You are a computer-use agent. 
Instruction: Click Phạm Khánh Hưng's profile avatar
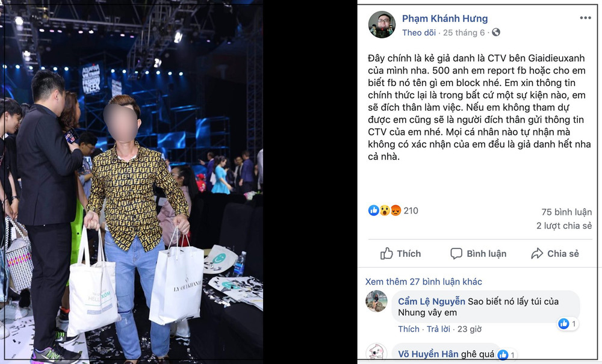pyautogui.click(x=382, y=25)
